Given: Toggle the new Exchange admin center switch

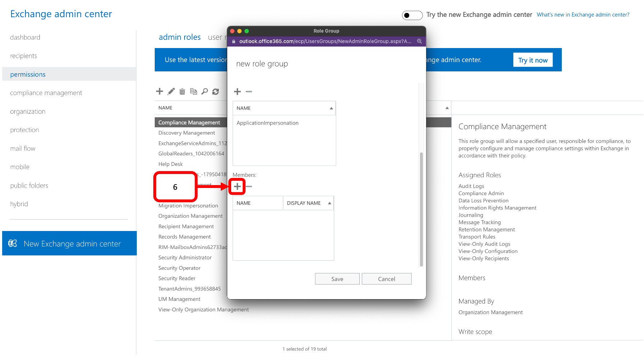Looking at the screenshot, I should 412,15.
